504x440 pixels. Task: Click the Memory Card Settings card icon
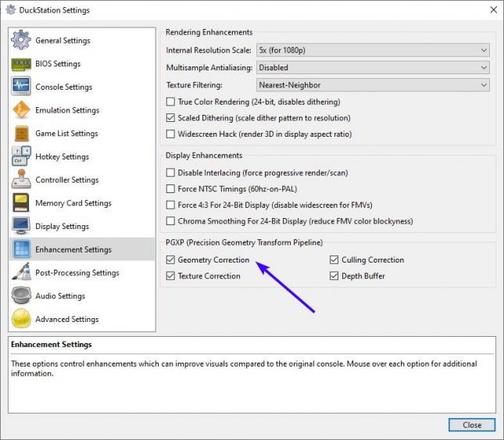click(x=21, y=202)
